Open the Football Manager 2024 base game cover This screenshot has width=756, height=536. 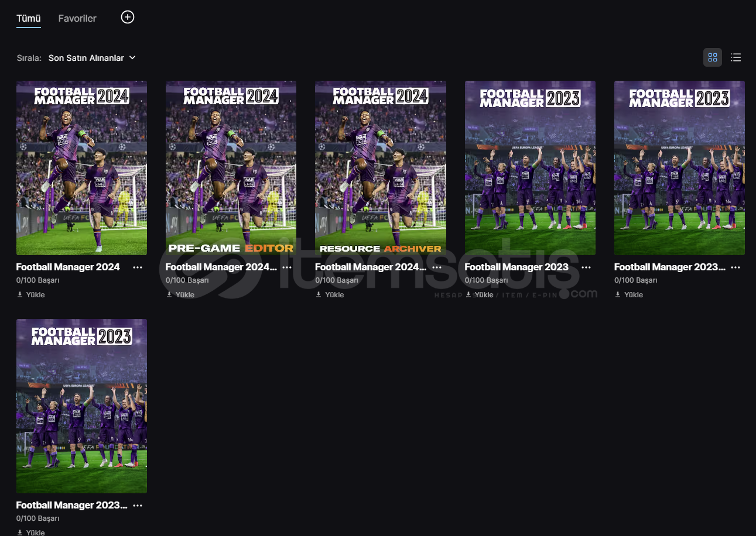[81, 168]
